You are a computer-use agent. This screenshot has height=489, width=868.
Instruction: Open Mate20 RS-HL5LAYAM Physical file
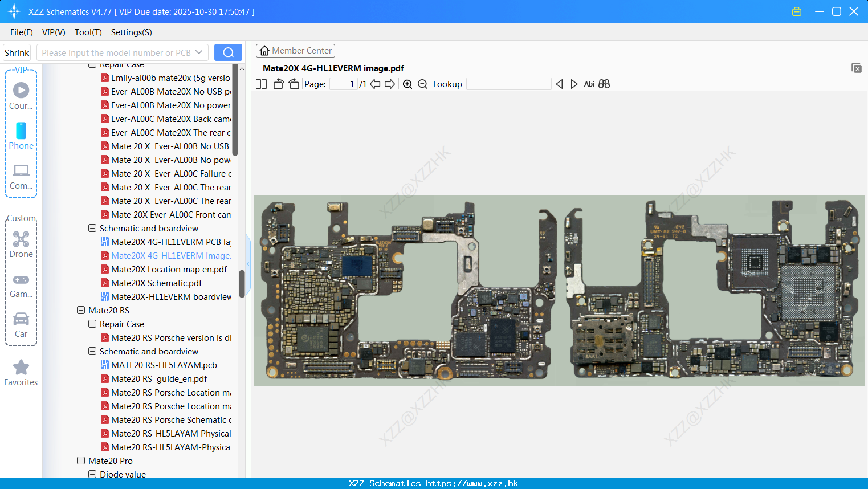click(x=166, y=433)
